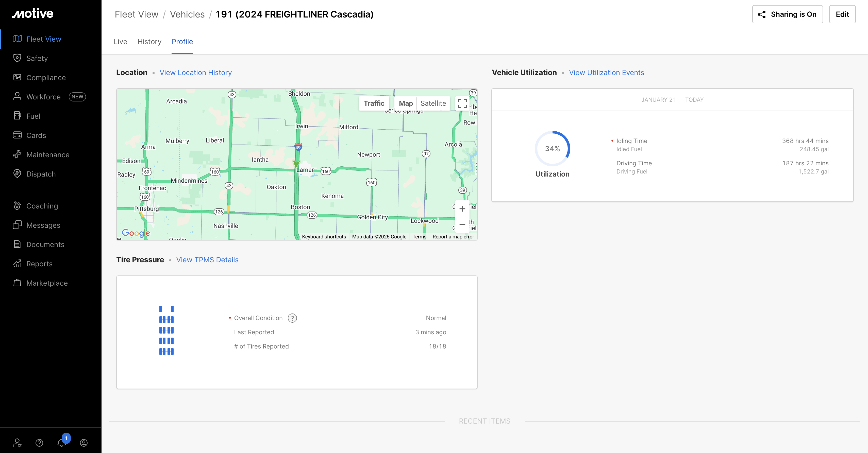
Task: Click the Sharing is On button
Action: [787, 14]
